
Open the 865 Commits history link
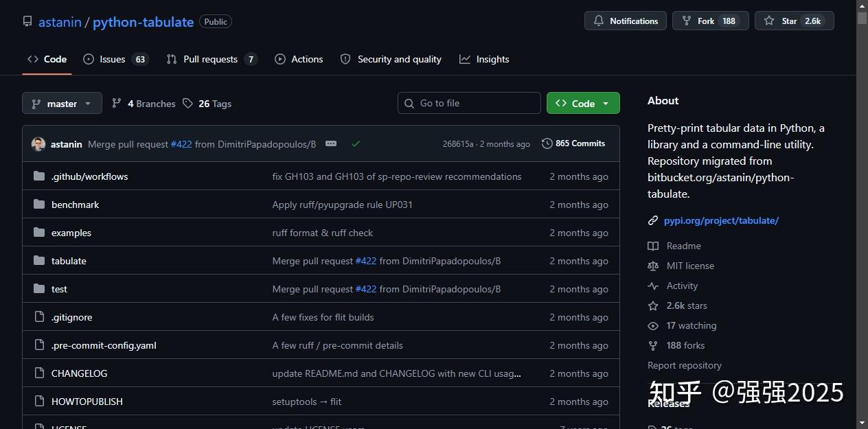tap(573, 143)
